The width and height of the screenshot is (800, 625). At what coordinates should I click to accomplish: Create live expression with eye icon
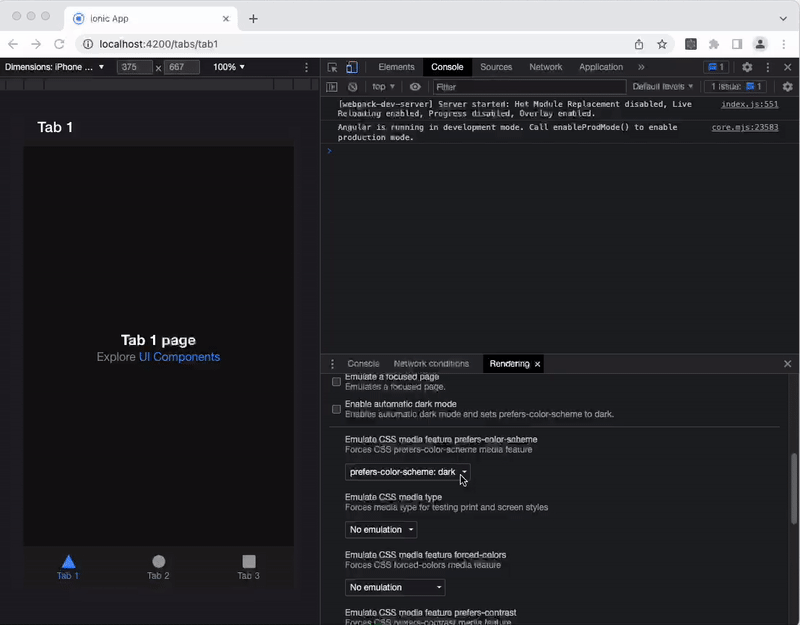[x=415, y=87]
